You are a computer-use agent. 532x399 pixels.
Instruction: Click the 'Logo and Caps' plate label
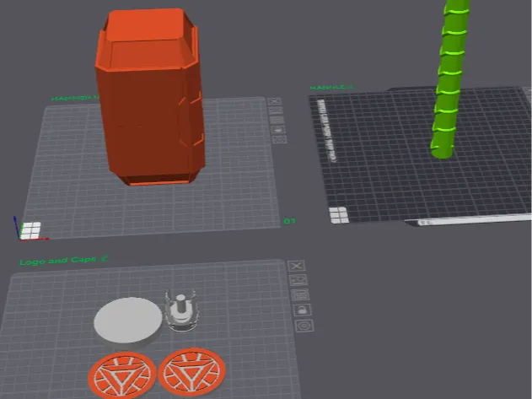point(57,261)
